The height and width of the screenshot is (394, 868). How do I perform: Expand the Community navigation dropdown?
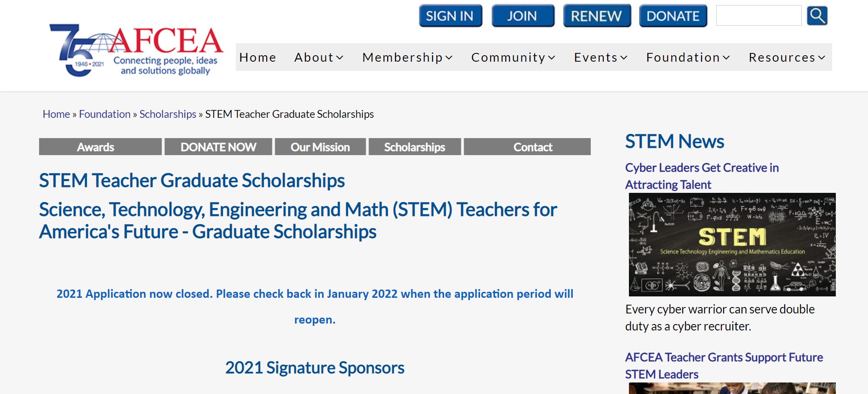[x=513, y=58]
